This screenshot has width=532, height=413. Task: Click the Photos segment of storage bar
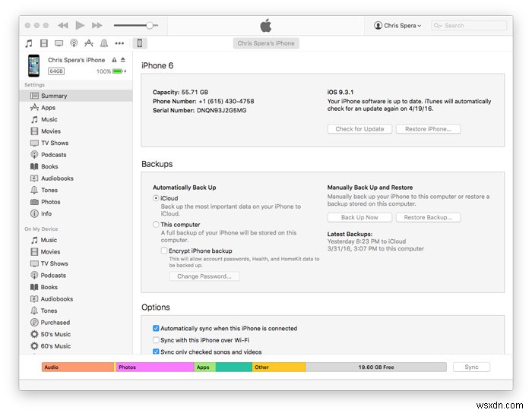pos(155,367)
